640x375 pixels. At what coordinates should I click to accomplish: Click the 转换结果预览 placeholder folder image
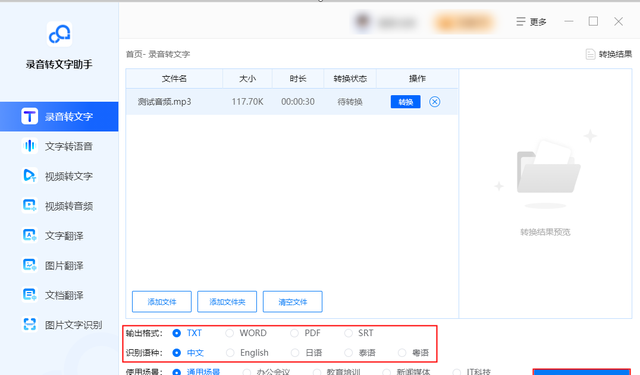(546, 168)
